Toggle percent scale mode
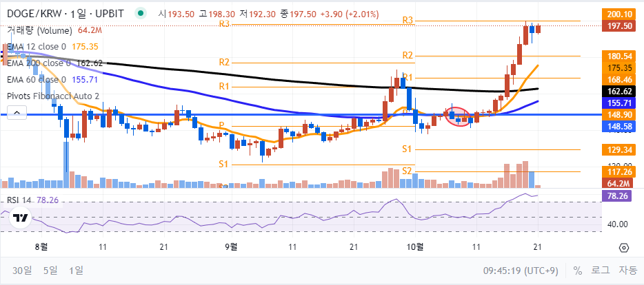 point(578,271)
